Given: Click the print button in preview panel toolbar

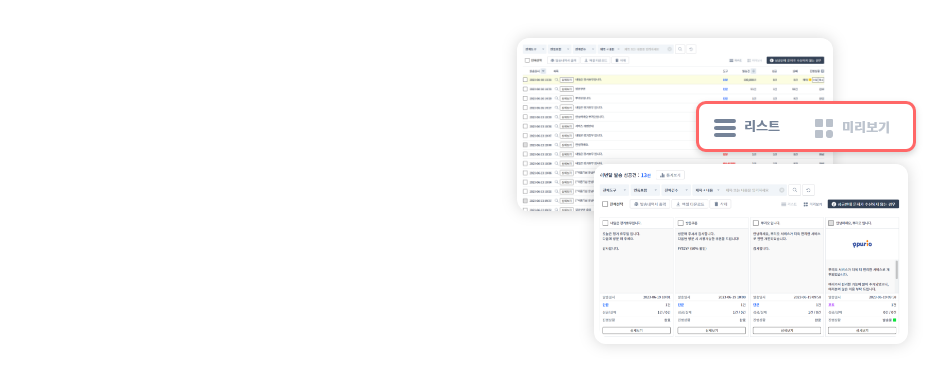Looking at the screenshot, I should 650,204.
